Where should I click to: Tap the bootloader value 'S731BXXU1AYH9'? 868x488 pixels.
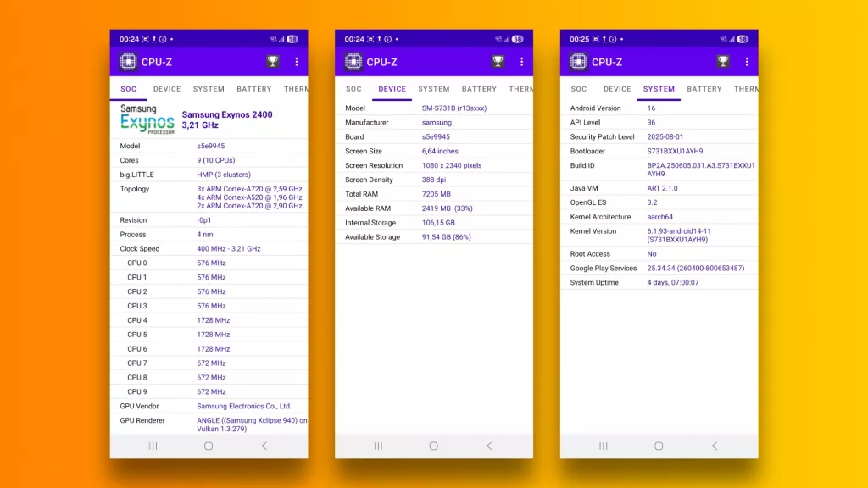(x=675, y=151)
